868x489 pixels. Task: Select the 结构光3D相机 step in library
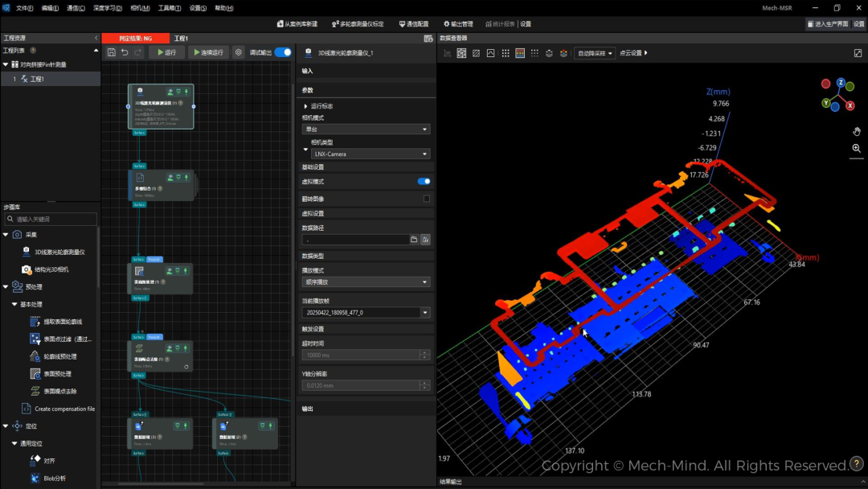[51, 269]
